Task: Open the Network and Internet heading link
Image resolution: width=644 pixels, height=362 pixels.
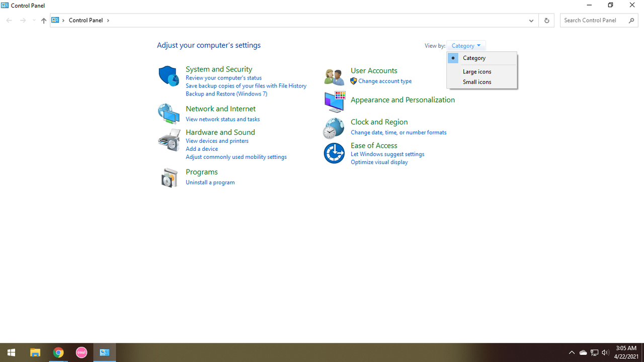Action: pyautogui.click(x=220, y=109)
